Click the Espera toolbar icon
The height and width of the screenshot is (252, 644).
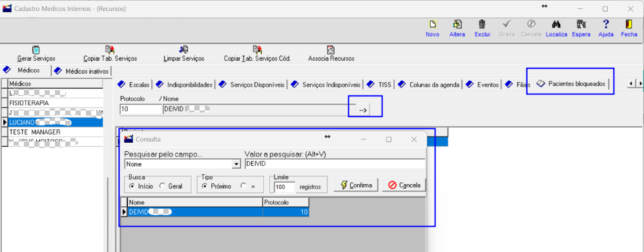pos(581,25)
